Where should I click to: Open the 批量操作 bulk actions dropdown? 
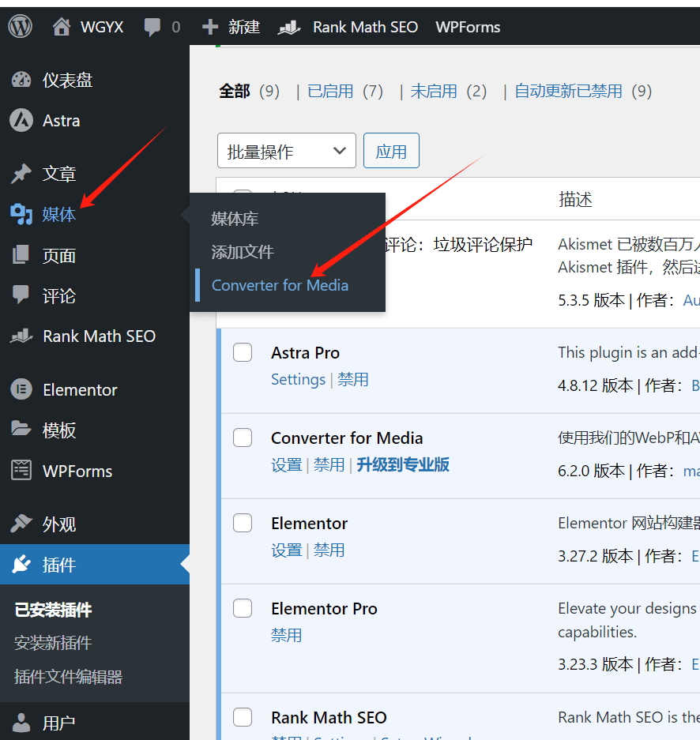coord(287,151)
